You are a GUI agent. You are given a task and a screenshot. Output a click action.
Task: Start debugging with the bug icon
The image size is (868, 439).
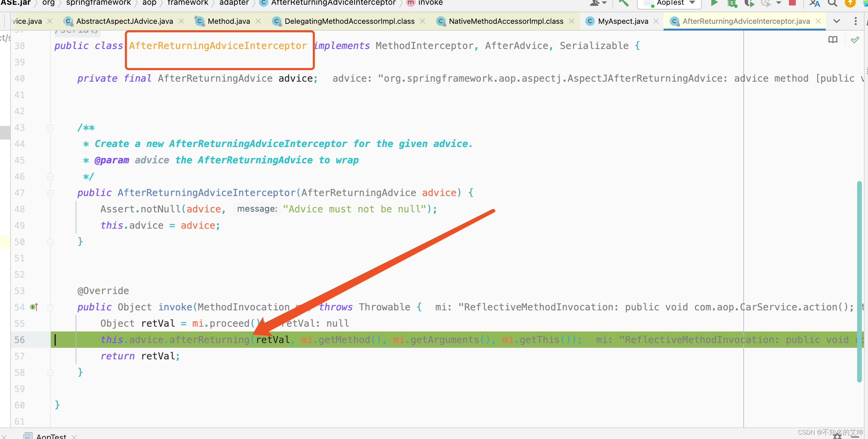732,3
